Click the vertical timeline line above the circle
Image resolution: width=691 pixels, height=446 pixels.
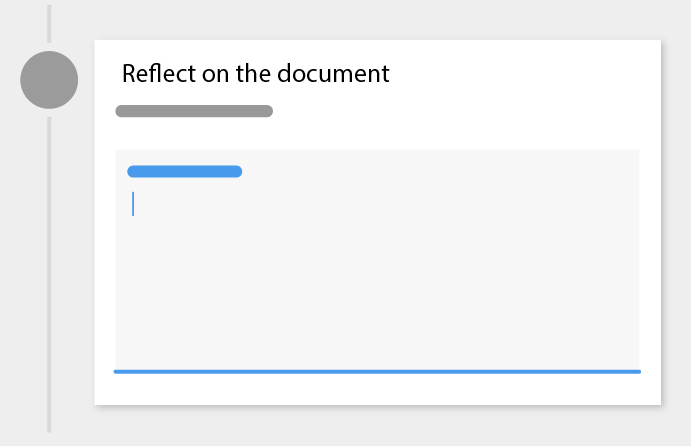49,24
